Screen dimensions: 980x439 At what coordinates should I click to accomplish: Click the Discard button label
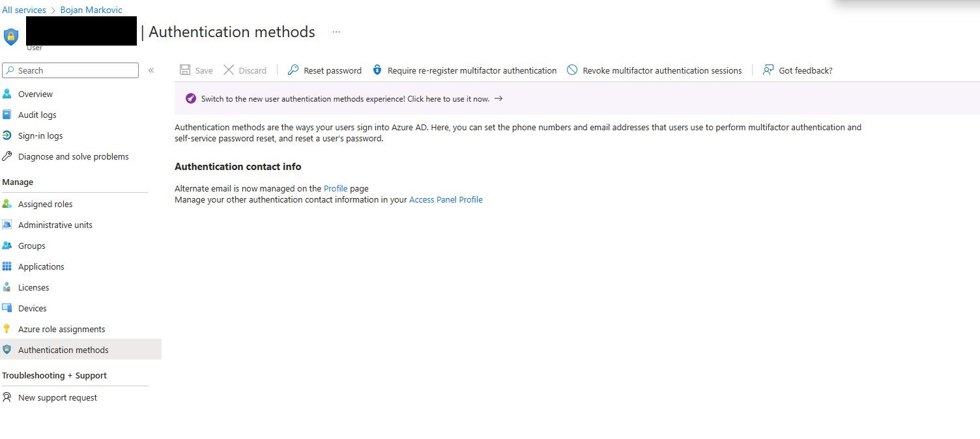pos(252,70)
